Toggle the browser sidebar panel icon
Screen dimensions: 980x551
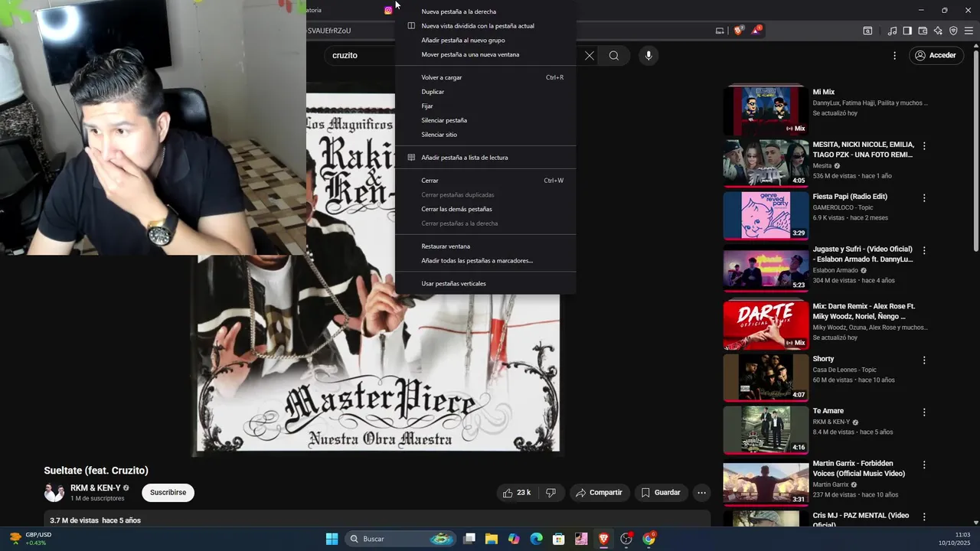907,31
